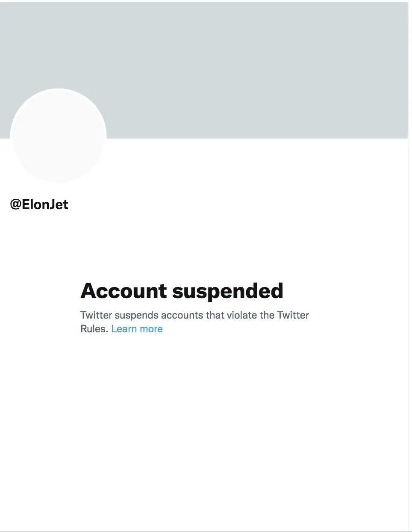Click the horizontal divider line at page bottom

[205, 531]
